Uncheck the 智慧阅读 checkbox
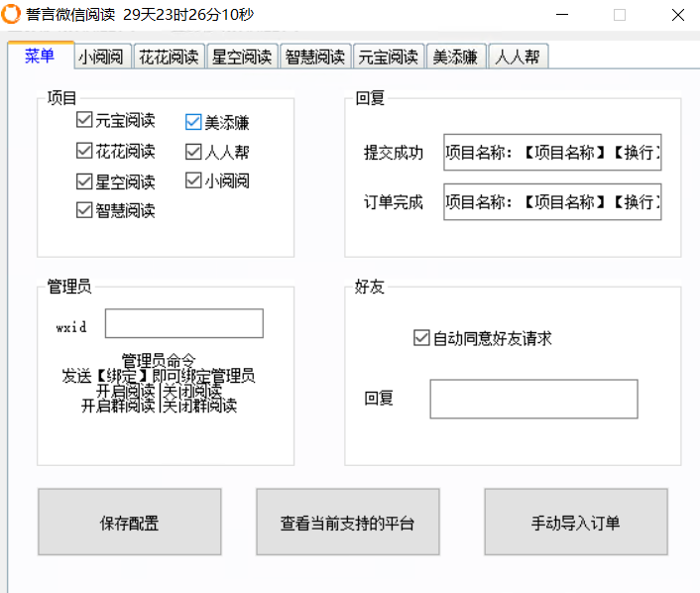This screenshot has width=700, height=593. [x=84, y=210]
